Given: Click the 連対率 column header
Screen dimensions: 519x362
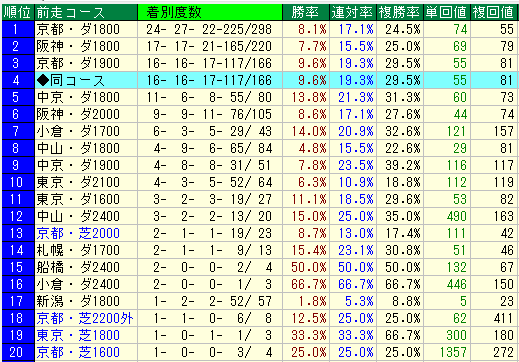Looking at the screenshot, I should coord(353,12).
